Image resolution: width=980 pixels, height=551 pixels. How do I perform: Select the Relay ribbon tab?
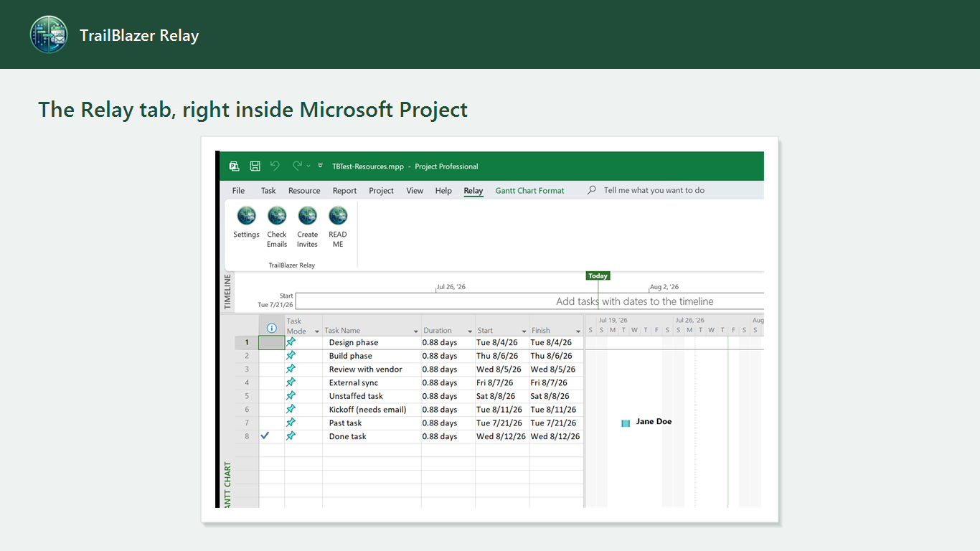(x=473, y=190)
